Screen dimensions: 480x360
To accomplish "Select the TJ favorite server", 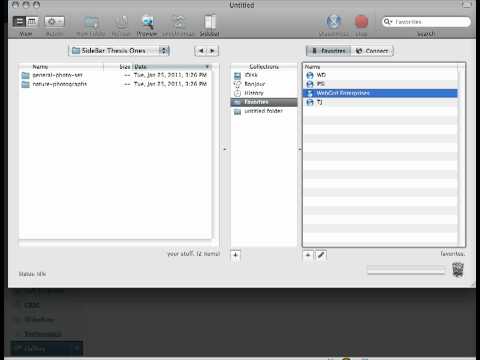I will [381, 102].
